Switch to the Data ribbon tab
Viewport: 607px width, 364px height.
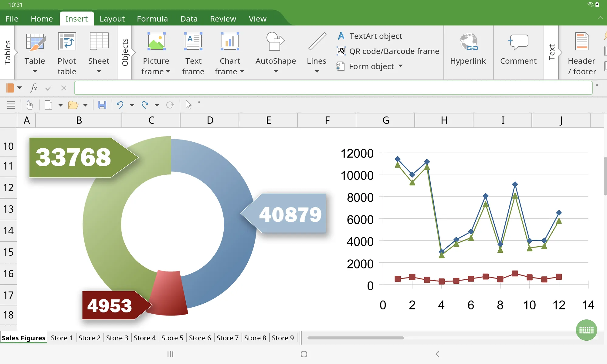(188, 19)
